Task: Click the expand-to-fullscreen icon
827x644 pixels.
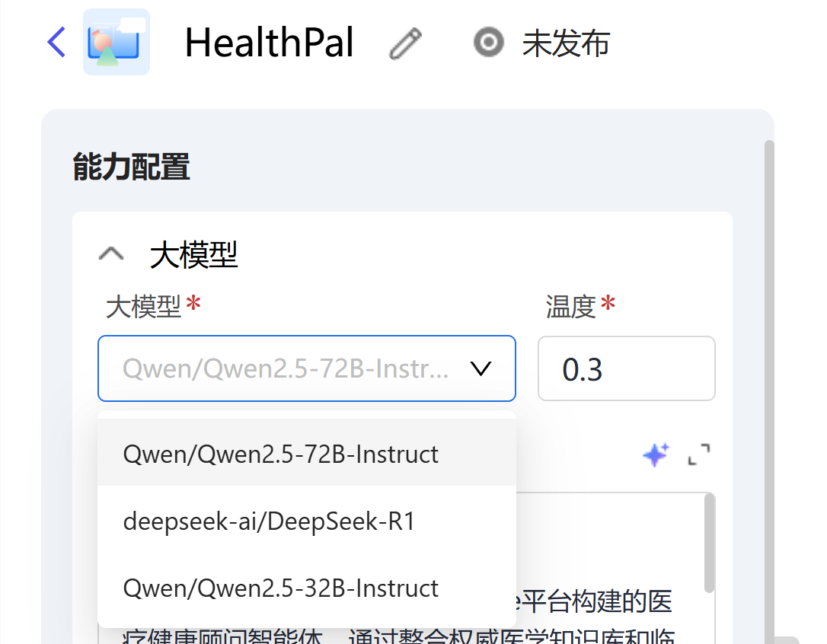Action: (x=698, y=454)
